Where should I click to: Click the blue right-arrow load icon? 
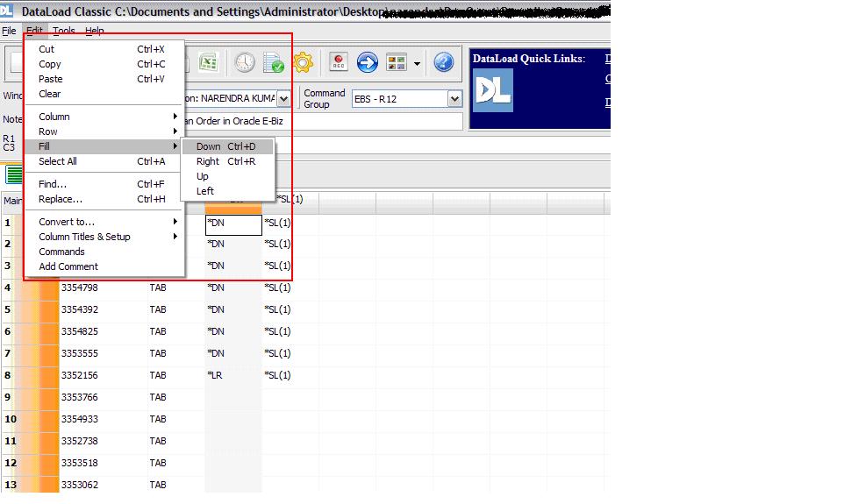pos(368,62)
